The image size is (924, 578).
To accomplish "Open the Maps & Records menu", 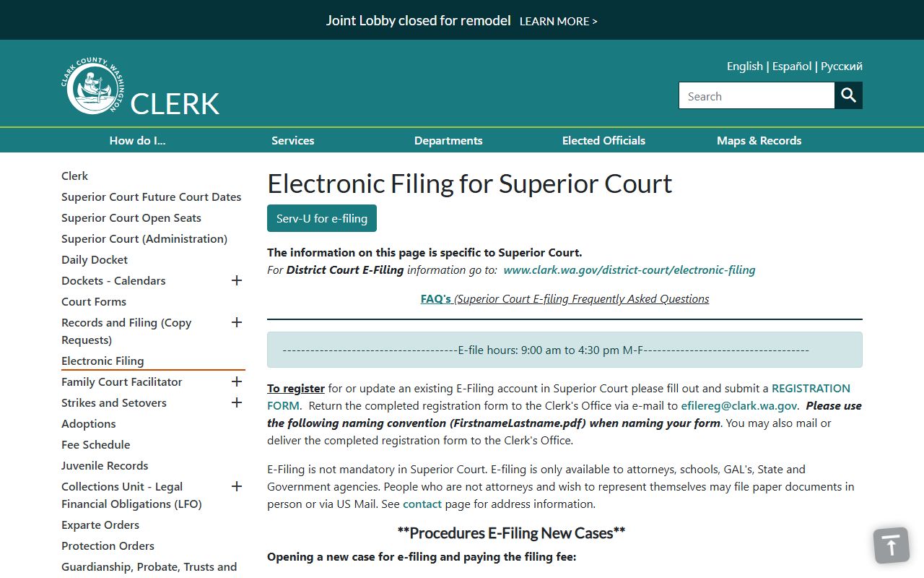I will [759, 140].
